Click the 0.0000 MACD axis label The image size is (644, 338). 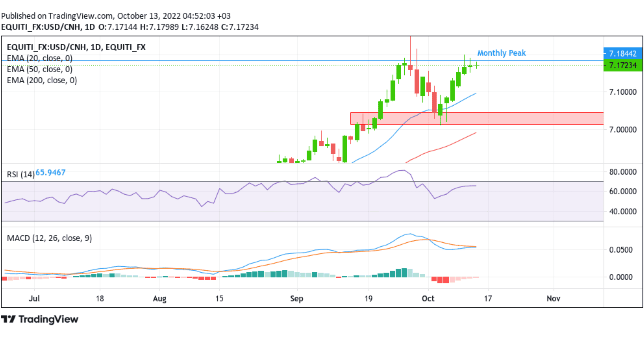[x=621, y=277]
